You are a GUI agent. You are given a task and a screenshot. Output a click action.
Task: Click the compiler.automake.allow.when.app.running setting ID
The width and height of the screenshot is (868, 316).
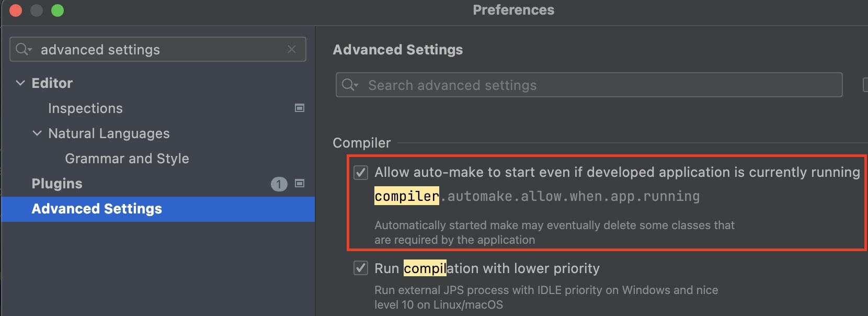537,196
